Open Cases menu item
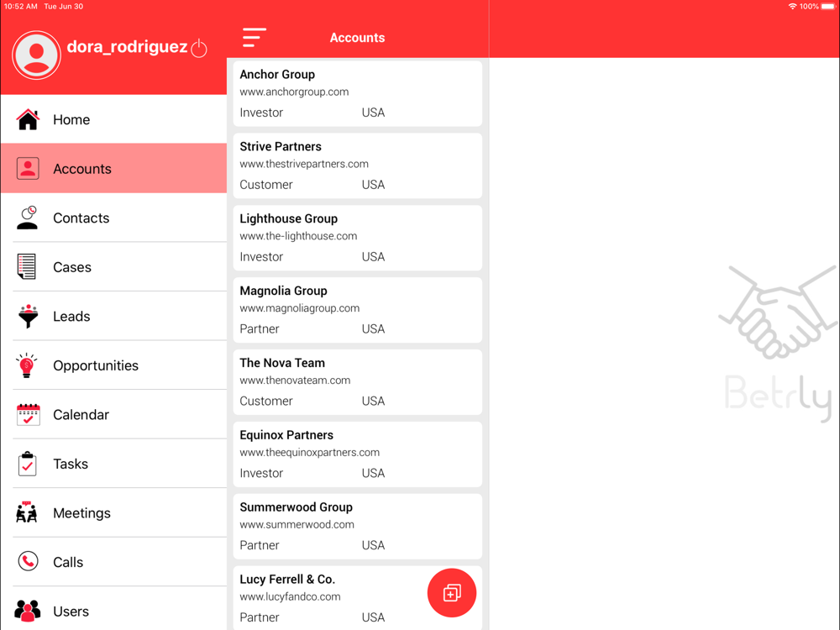 [x=113, y=267]
